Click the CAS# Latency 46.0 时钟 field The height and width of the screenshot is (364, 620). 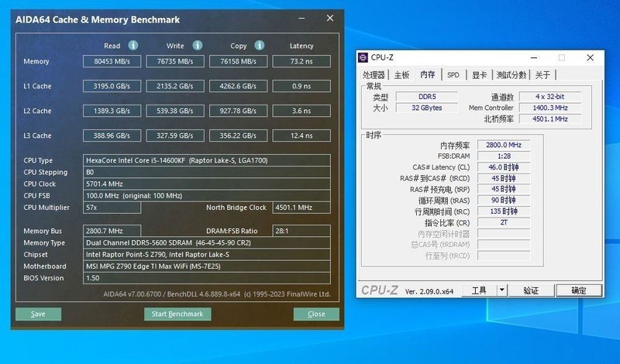504,167
